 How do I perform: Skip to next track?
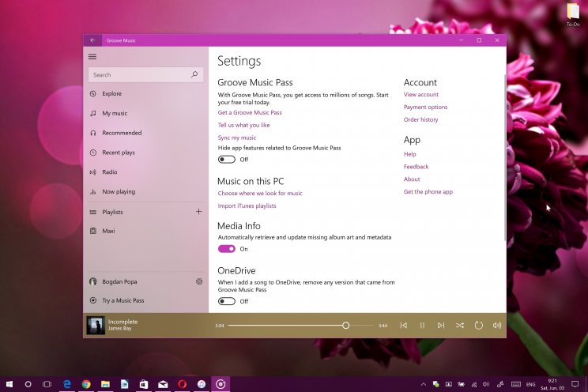coord(441,326)
